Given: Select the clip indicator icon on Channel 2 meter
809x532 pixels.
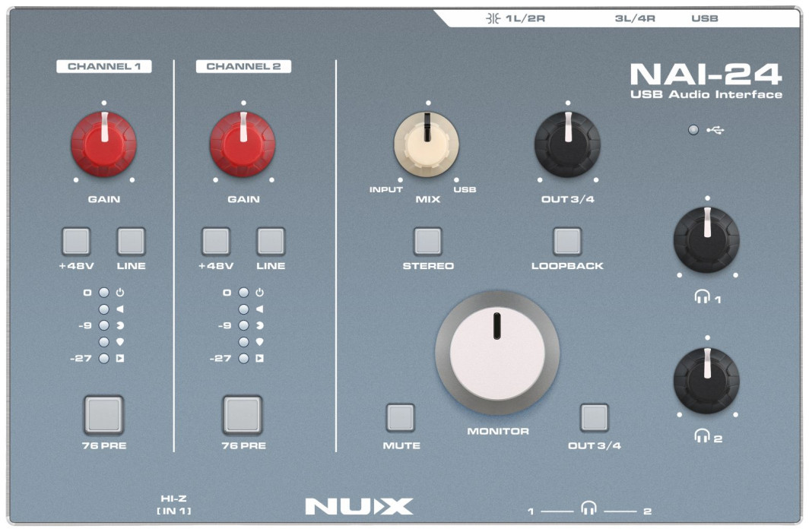Looking at the screenshot, I should point(226,292).
